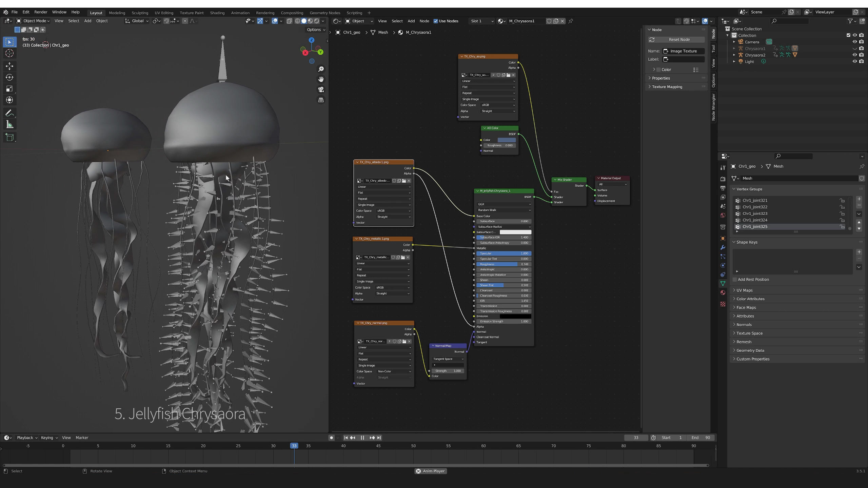Toggle orthographic grid view icon

coord(321,100)
